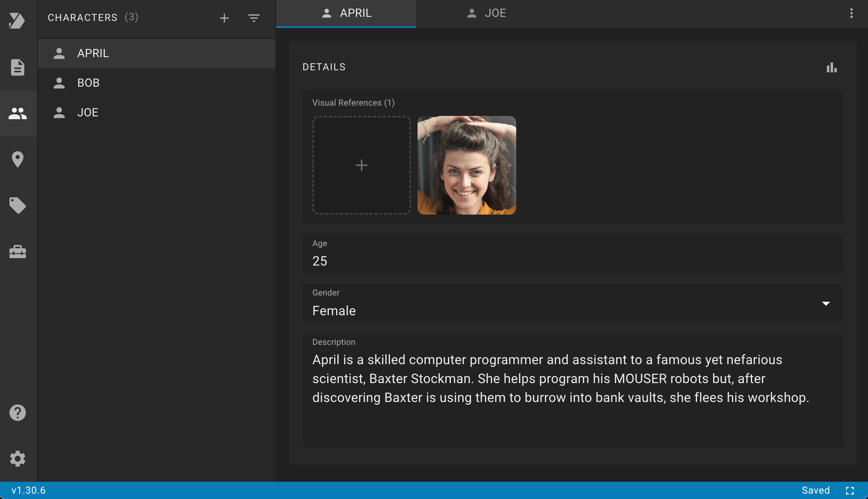Viewport: 868px width, 499px height.
Task: Open settings gear in sidebar
Action: pos(18,459)
